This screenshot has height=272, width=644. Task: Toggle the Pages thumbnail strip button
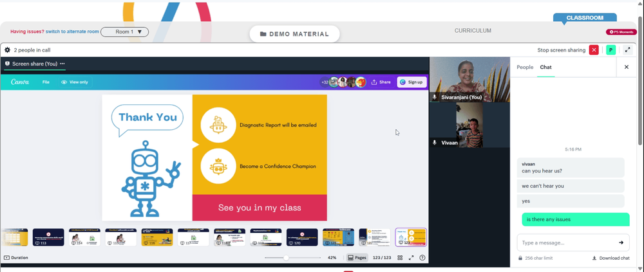pos(357,258)
